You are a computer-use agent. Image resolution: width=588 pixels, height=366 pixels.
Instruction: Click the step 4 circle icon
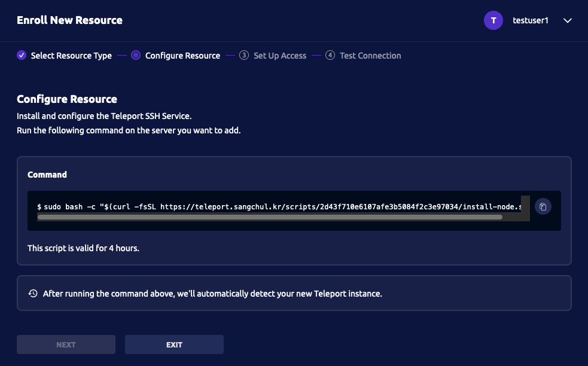click(330, 55)
